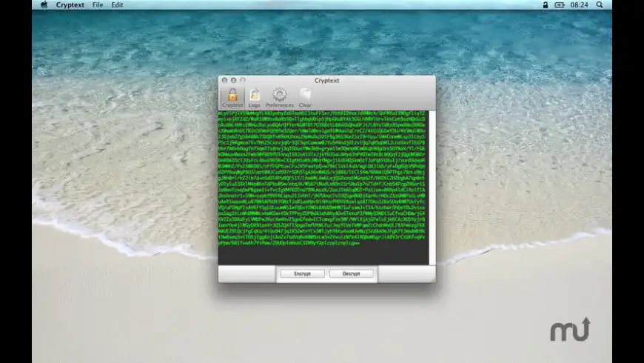
Task: Open the Logs toolbar icon
Action: tap(254, 98)
